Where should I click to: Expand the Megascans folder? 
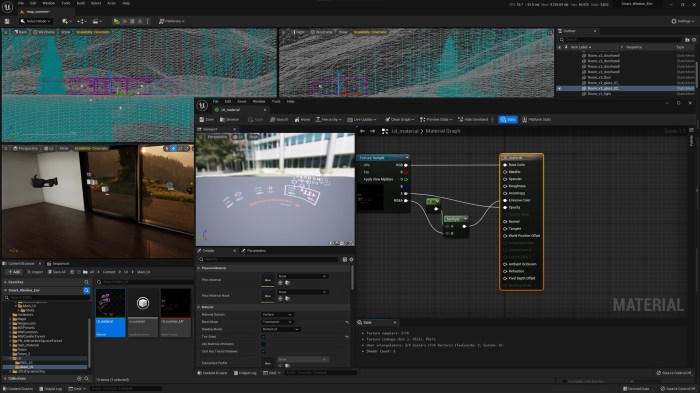(x=10, y=323)
